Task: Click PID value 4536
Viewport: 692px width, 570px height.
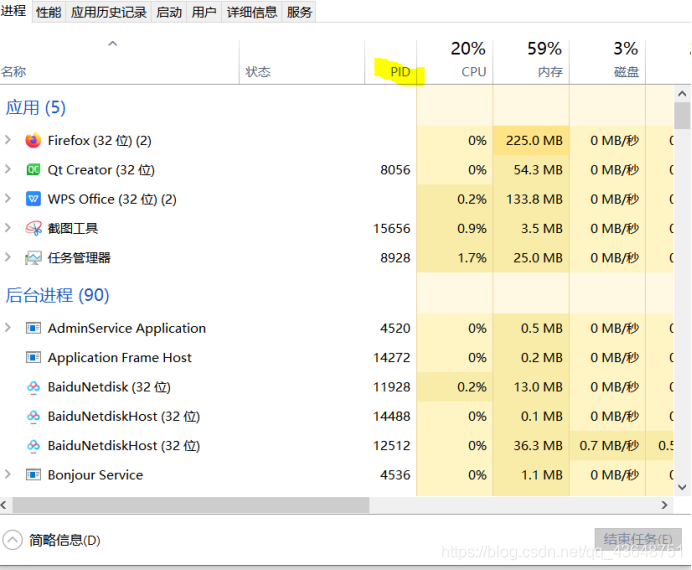Action: [x=395, y=475]
